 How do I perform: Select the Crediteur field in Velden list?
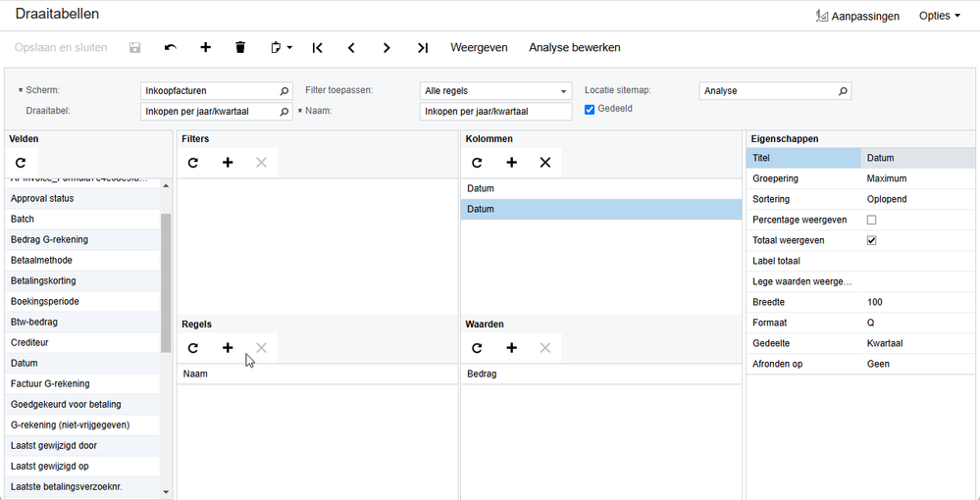pyautogui.click(x=29, y=342)
